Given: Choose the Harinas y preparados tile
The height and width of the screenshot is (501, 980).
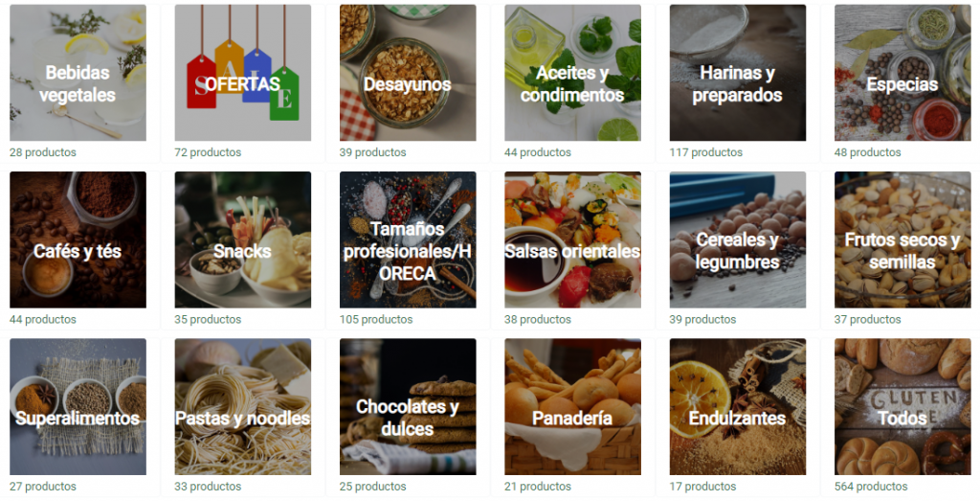Looking at the screenshot, I should tap(738, 73).
